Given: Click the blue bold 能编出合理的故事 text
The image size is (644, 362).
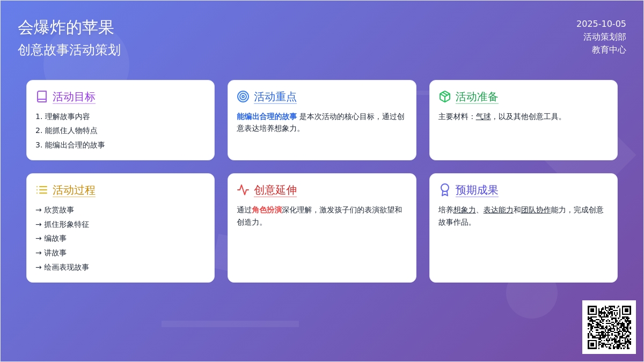Looking at the screenshot, I should (x=267, y=116).
